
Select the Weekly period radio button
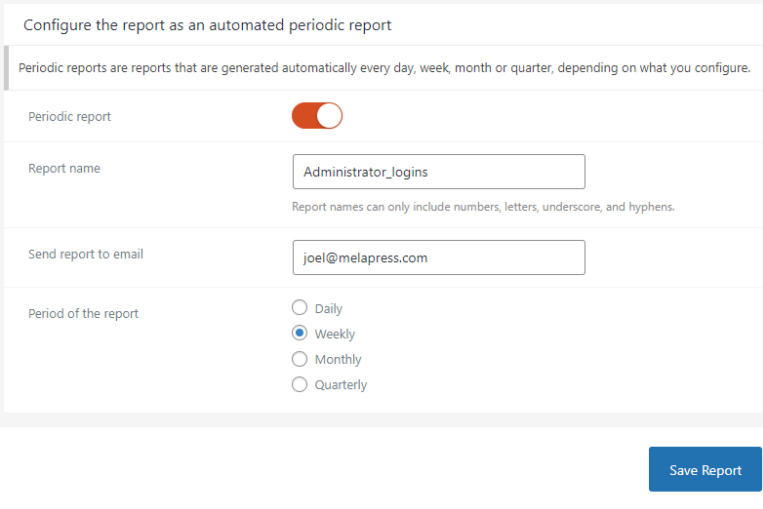coord(300,333)
